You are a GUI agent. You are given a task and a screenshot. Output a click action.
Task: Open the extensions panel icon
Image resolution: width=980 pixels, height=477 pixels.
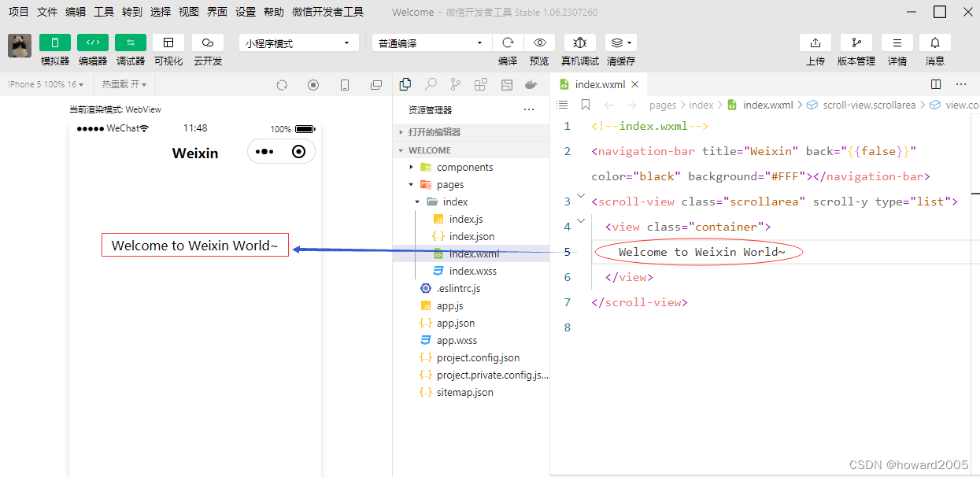[481, 84]
